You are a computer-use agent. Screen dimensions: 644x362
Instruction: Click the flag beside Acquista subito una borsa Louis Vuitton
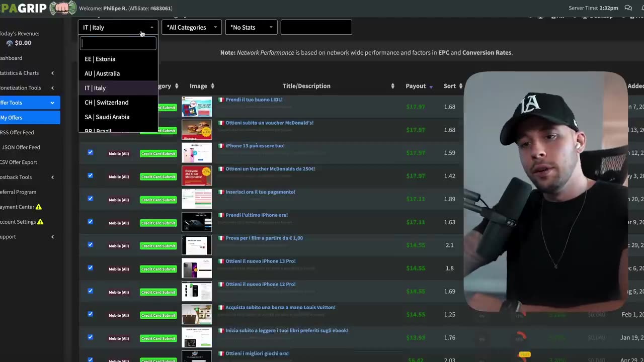click(x=221, y=308)
